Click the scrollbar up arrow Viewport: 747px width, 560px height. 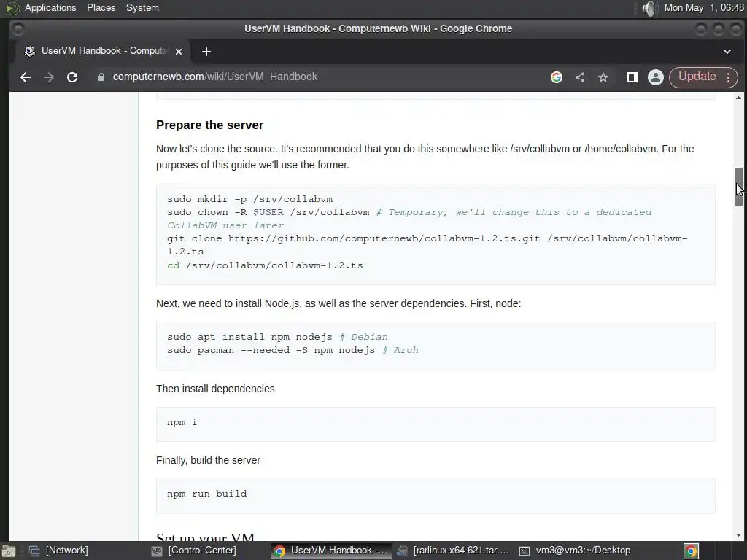pos(738,98)
